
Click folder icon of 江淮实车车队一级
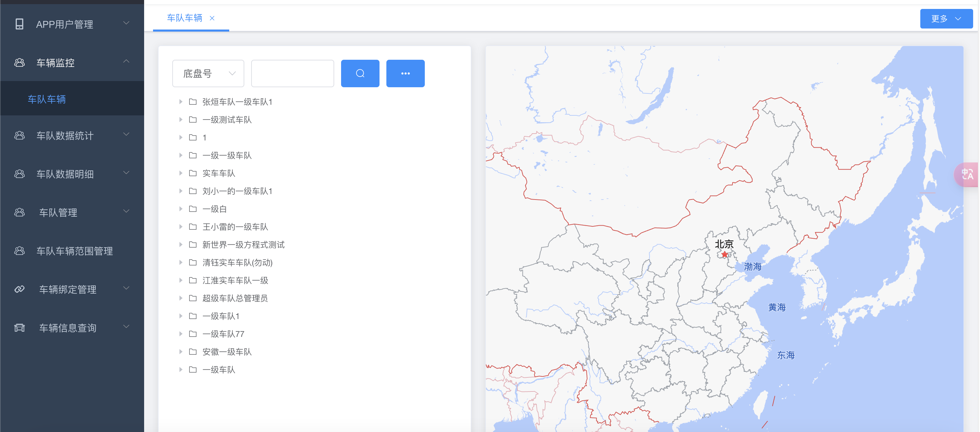(193, 280)
